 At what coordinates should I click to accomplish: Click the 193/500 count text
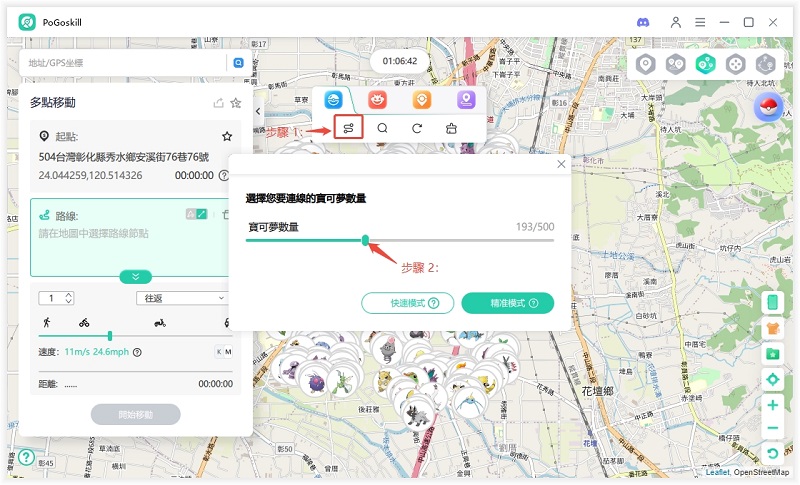pyautogui.click(x=535, y=227)
